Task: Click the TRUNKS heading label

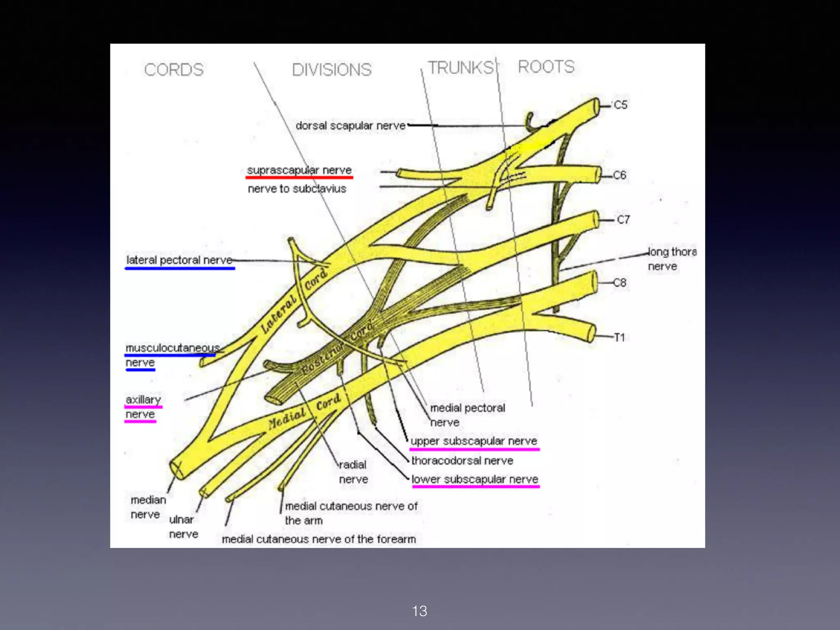Action: 460,68
